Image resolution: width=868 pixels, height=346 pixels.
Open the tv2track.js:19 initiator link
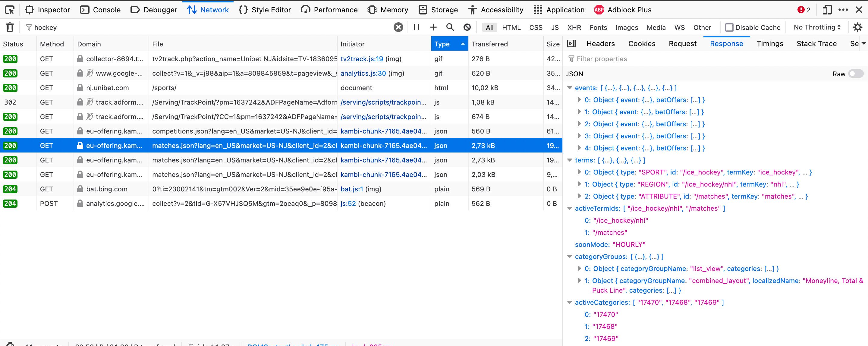click(x=362, y=59)
